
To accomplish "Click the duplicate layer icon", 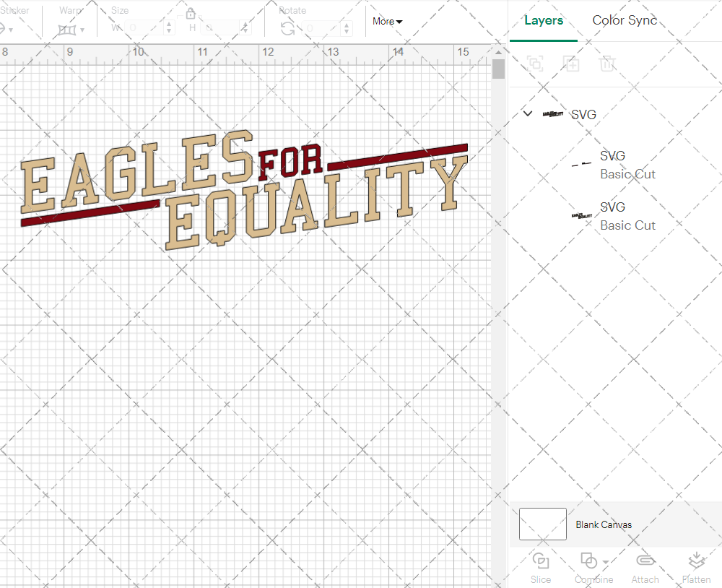I will (x=535, y=64).
